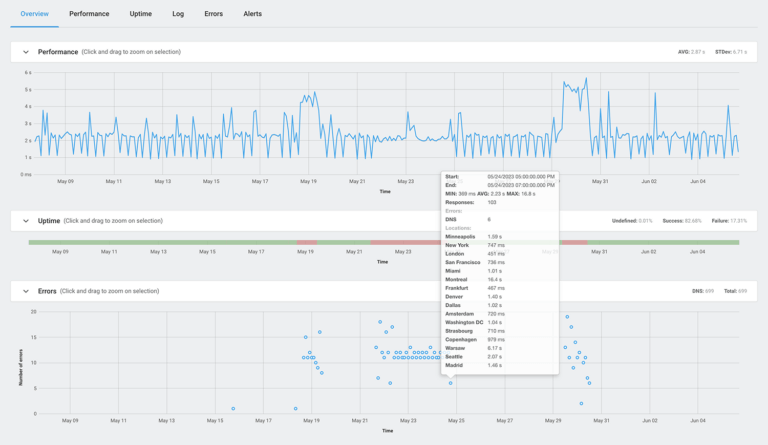Collapse the Performance section chevron

26,52
